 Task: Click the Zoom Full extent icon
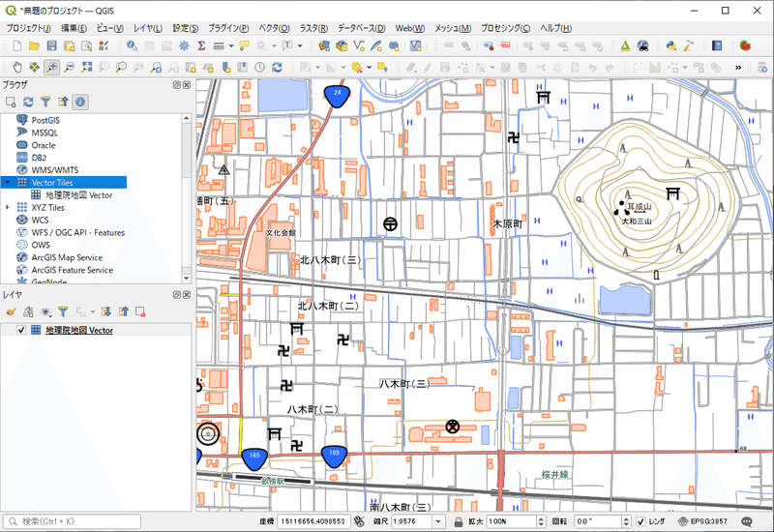[87, 67]
